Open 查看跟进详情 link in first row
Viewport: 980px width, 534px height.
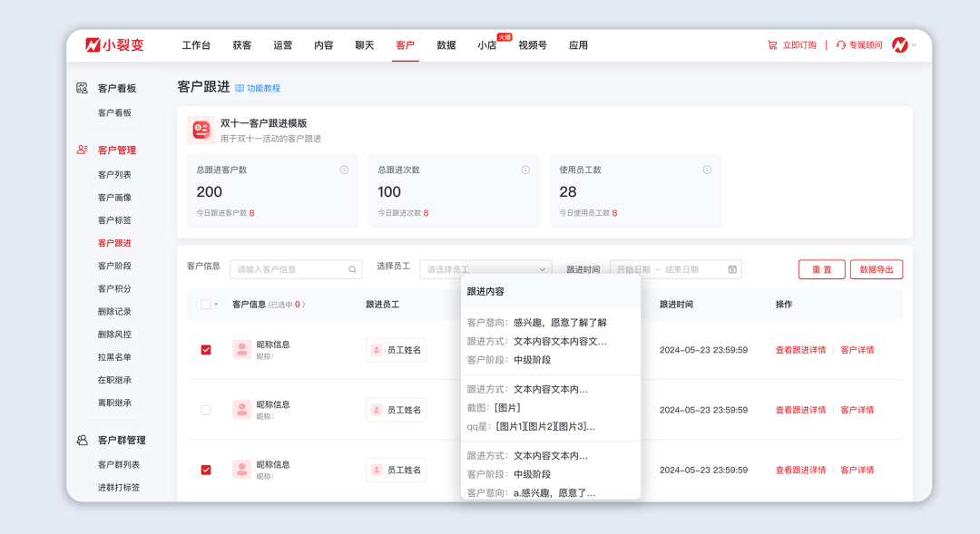pos(800,350)
